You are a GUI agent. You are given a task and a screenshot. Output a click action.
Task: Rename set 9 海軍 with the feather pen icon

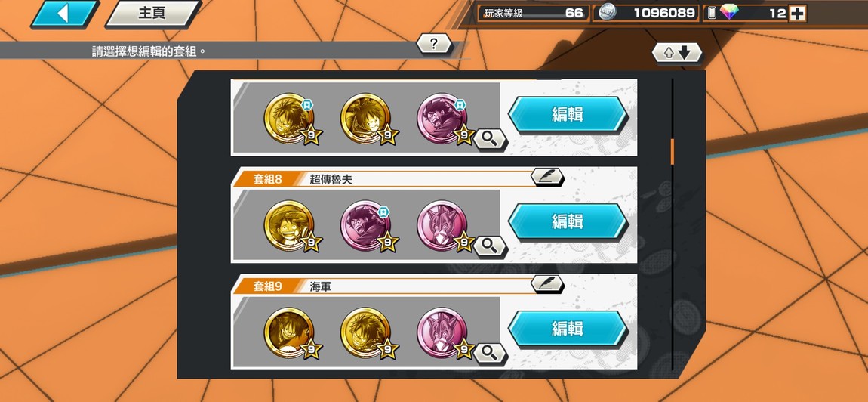(x=547, y=284)
